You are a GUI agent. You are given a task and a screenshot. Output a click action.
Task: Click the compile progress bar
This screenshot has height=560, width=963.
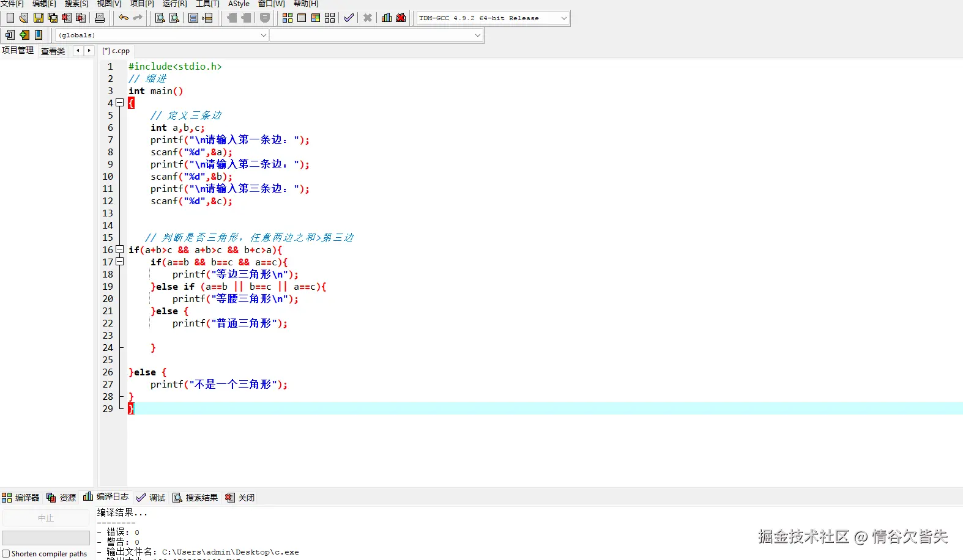[46, 538]
